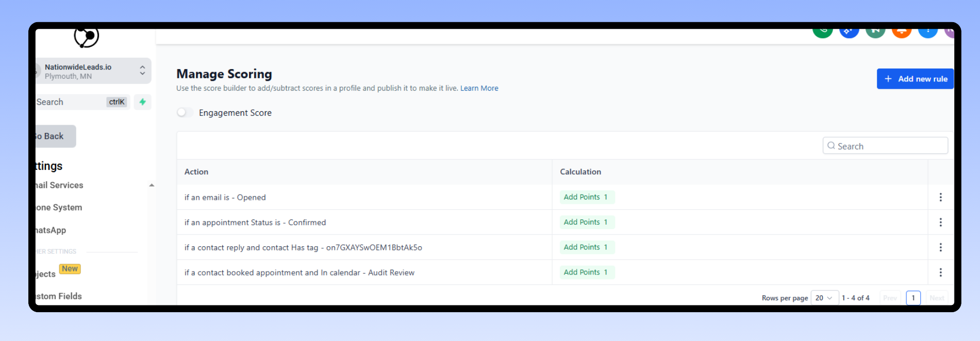Collapse the Email Services sidebar section
This screenshot has width=980, height=341.
(x=152, y=185)
